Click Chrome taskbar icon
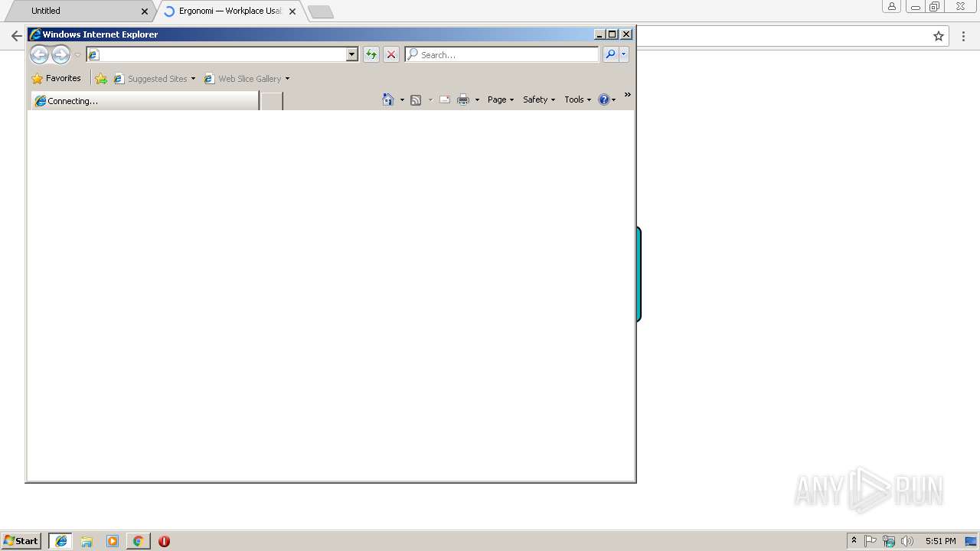Image resolution: width=980 pixels, height=551 pixels. 138,541
